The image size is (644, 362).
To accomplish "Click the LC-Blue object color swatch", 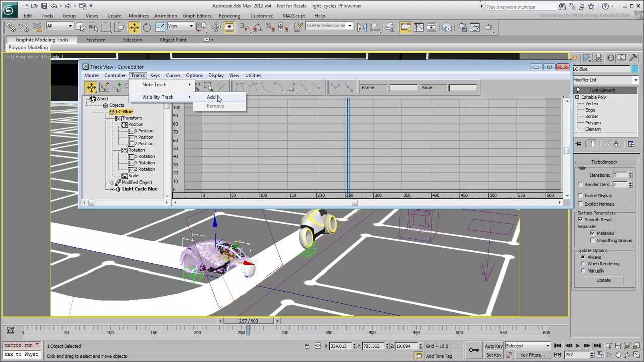I will coord(635,69).
